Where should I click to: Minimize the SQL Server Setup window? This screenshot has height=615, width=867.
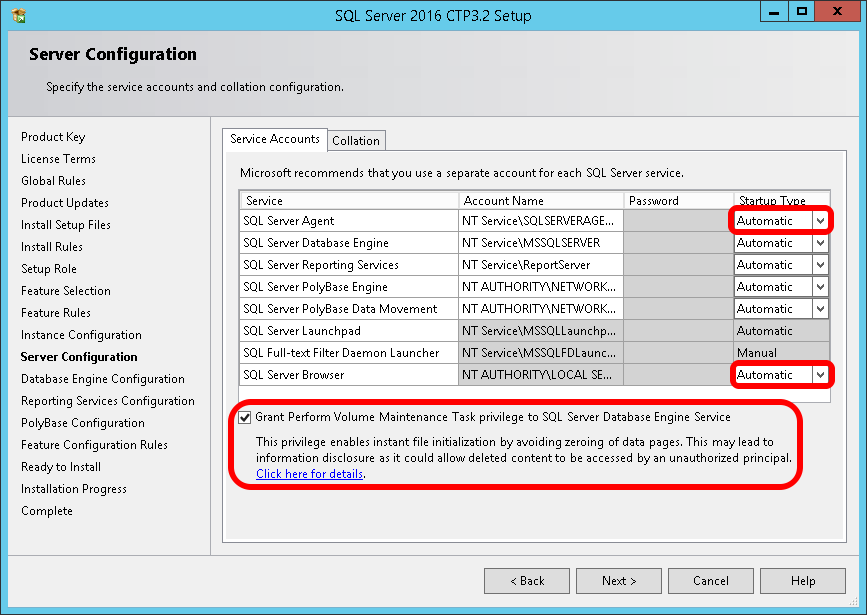pyautogui.click(x=774, y=12)
